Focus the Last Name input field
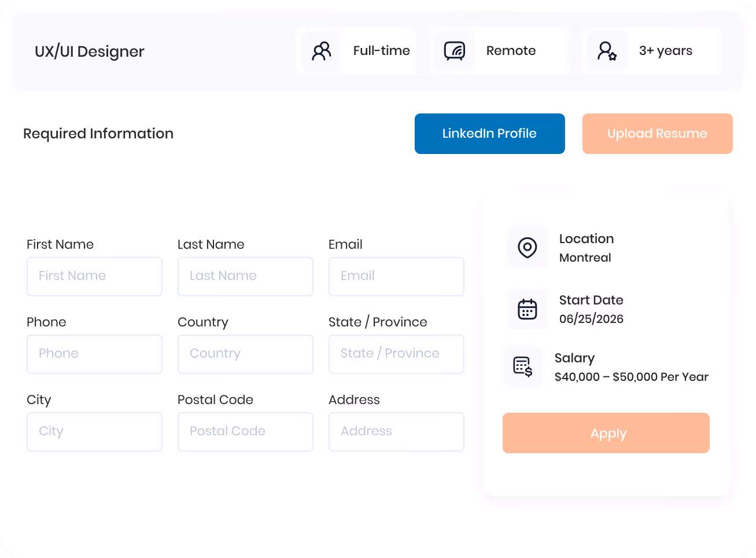 click(x=246, y=277)
